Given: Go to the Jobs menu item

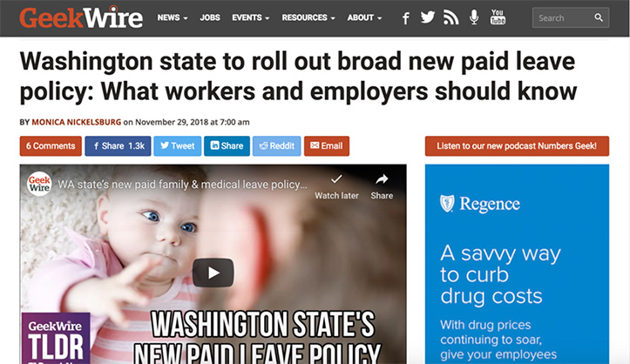Looking at the screenshot, I should point(210,17).
